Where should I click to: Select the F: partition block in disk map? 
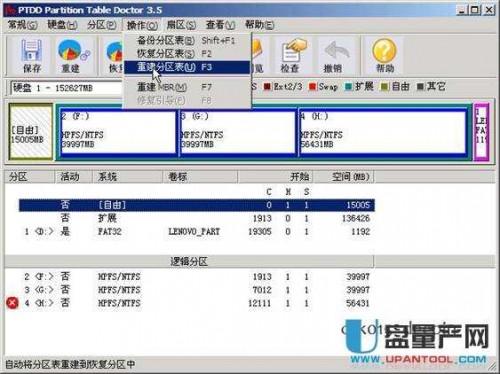pyautogui.click(x=118, y=132)
